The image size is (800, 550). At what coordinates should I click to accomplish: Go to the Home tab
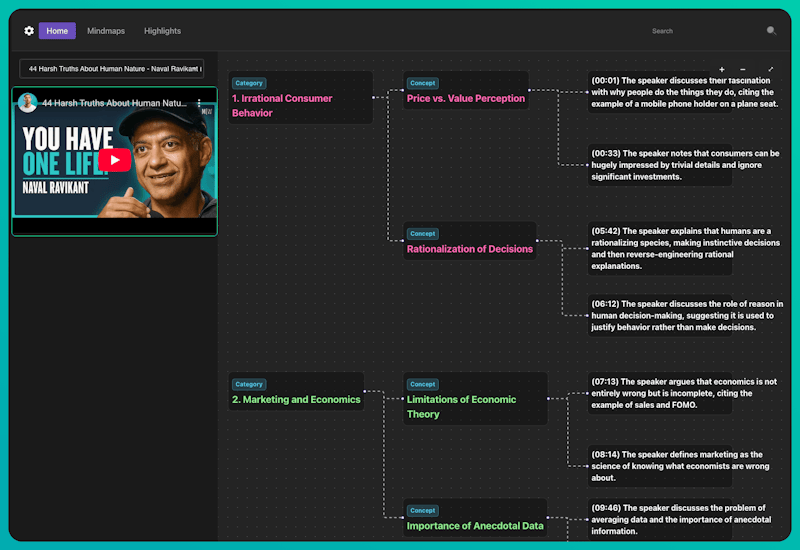[57, 31]
